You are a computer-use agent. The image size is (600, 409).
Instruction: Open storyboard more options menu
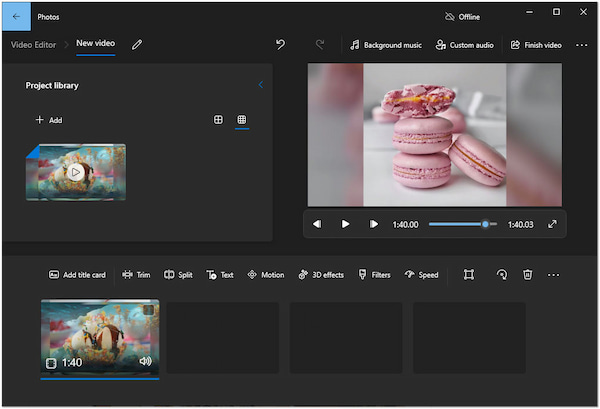tap(553, 275)
